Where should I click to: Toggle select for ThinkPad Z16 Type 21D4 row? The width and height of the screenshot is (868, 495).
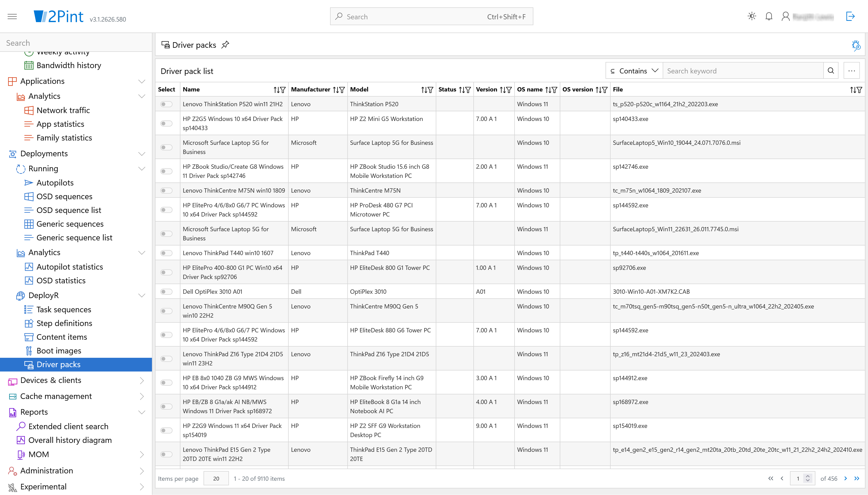(166, 359)
